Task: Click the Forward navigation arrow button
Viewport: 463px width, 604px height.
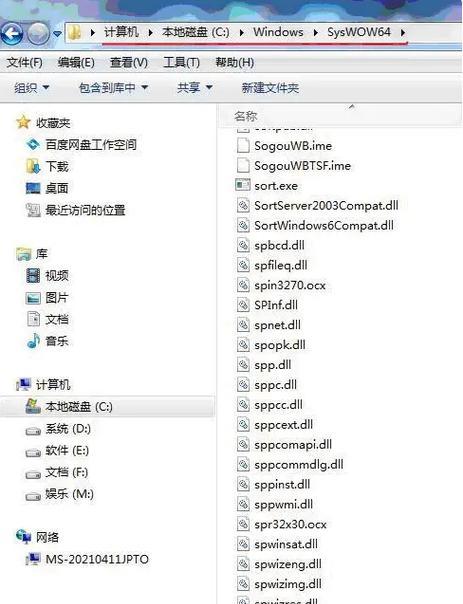Action: point(38,34)
